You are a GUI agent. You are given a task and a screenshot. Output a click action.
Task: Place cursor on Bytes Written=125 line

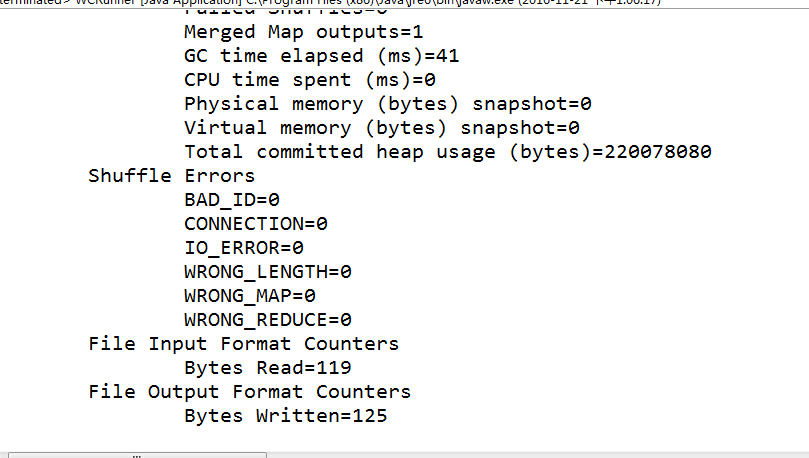[285, 416]
